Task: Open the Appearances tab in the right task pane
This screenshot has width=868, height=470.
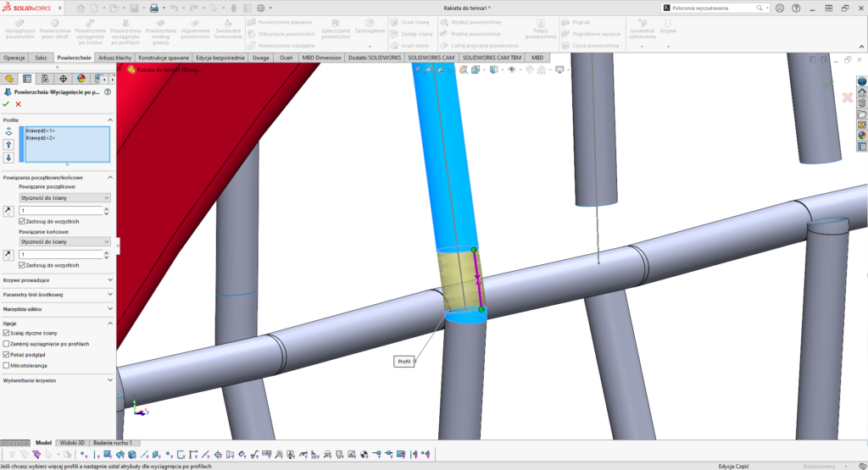Action: click(862, 135)
